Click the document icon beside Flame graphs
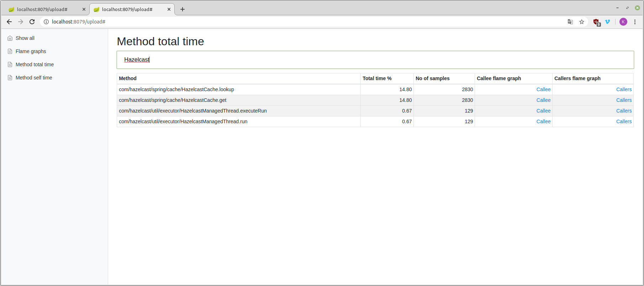The image size is (644, 286). point(10,51)
